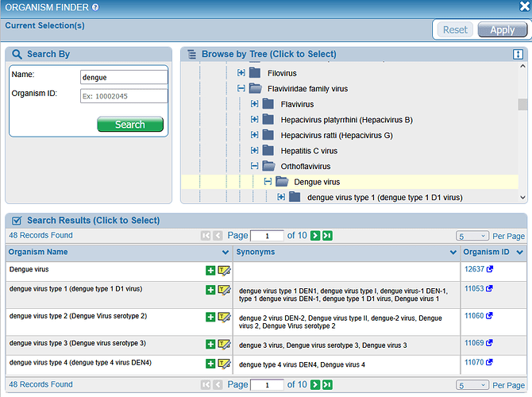This screenshot has width=532, height=397.
Task: Select Orthoflavivirus in the tree
Action: click(x=306, y=166)
